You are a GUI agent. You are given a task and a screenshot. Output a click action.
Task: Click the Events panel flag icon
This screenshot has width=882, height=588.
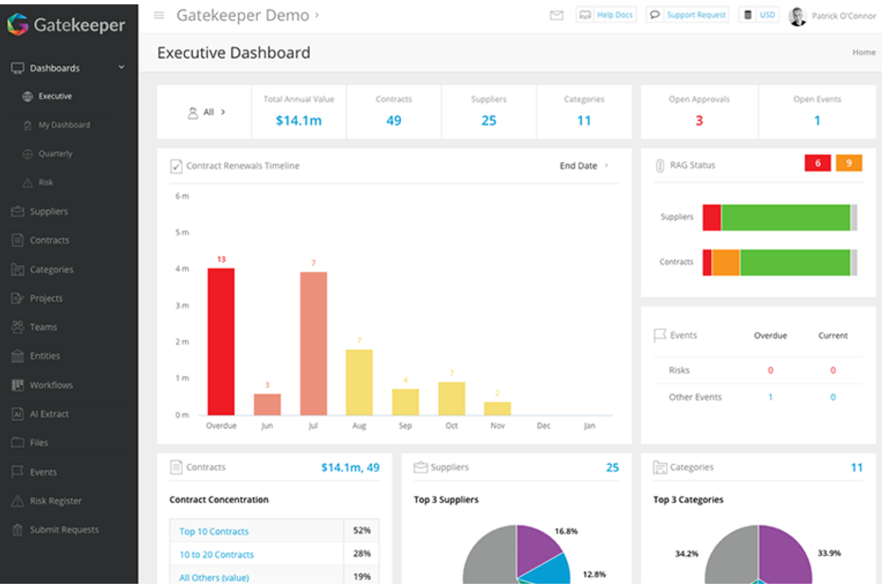[660, 335]
